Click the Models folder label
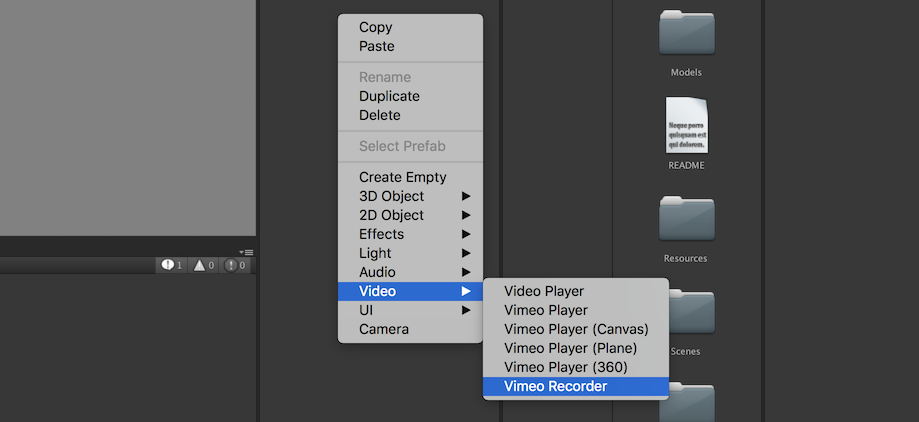The width and height of the screenshot is (919, 422). 686,73
